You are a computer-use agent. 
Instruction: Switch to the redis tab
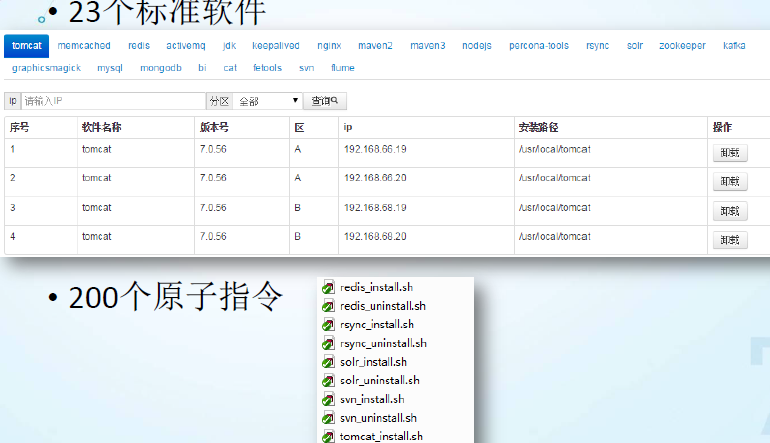click(x=139, y=46)
